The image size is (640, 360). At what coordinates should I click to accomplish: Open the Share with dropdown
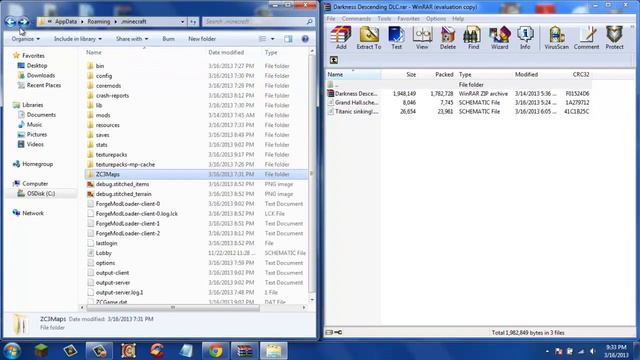click(x=132, y=39)
